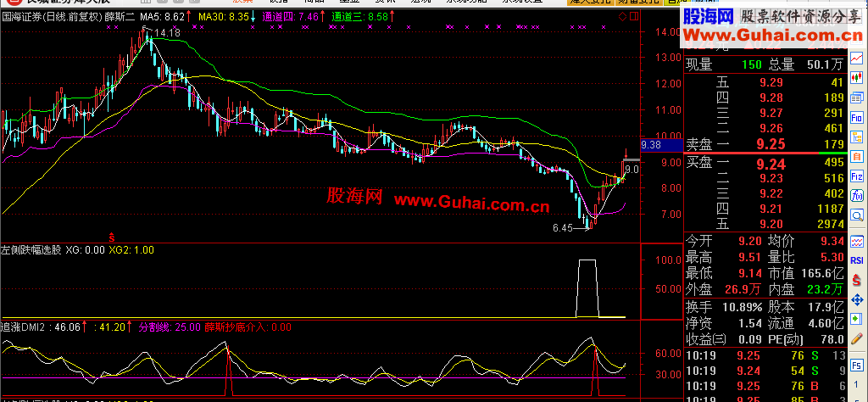The image size is (868, 402).
Task: Click the 分割线: 25.00 label
Action: pos(169,327)
